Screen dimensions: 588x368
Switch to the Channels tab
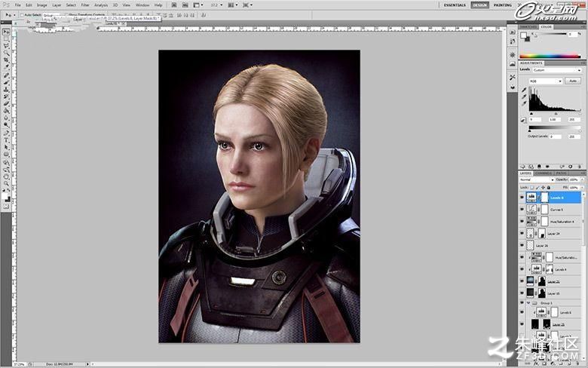click(x=544, y=173)
